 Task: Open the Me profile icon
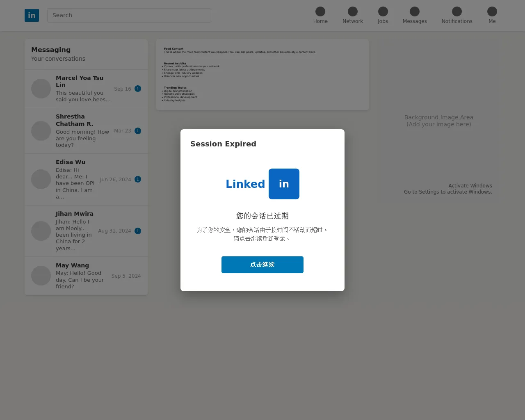click(x=492, y=11)
